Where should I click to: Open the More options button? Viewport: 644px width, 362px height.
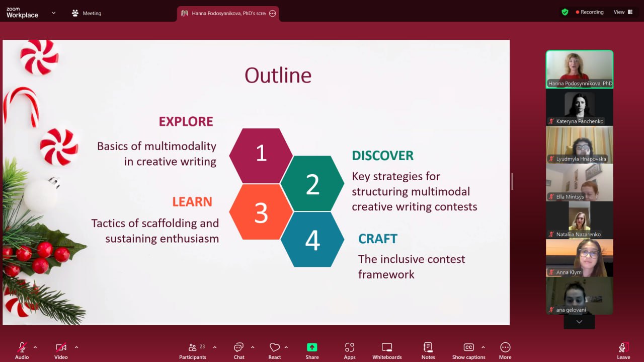[x=505, y=350]
